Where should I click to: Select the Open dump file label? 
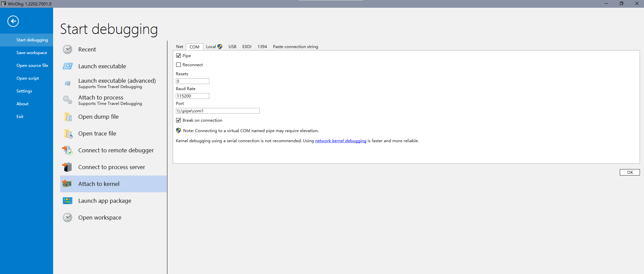(x=98, y=117)
